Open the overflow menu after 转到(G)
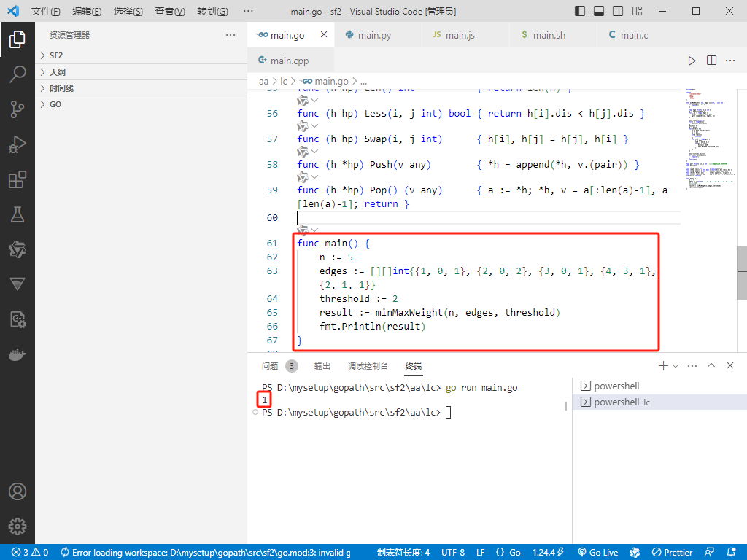Viewport: 747px width, 560px height. pyautogui.click(x=248, y=11)
